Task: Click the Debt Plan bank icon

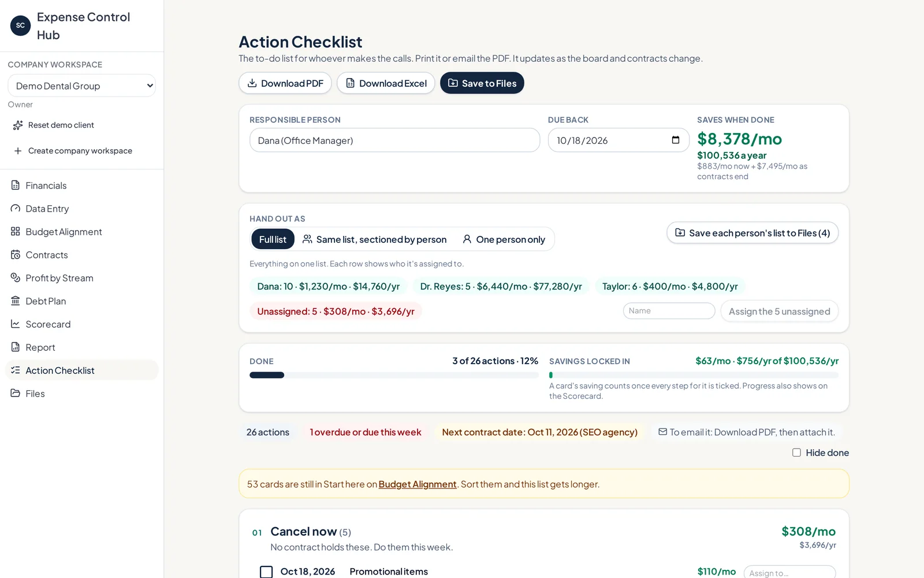Action: click(16, 301)
